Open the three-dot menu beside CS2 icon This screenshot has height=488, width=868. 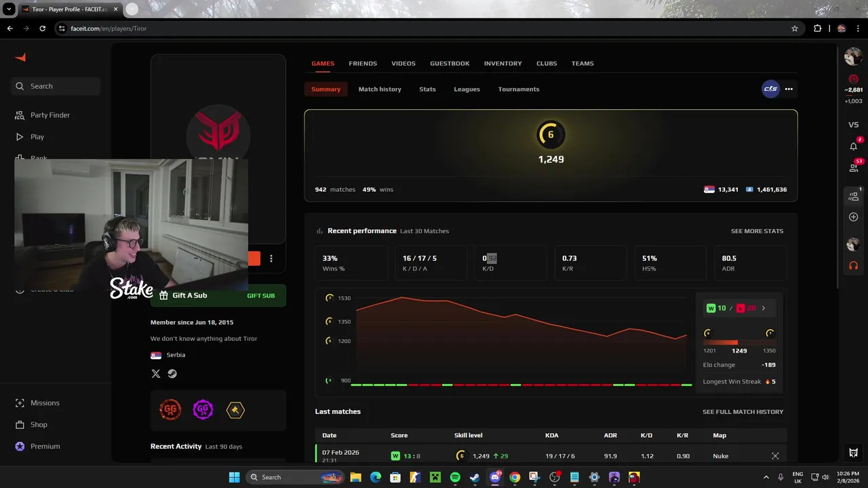[x=789, y=89]
